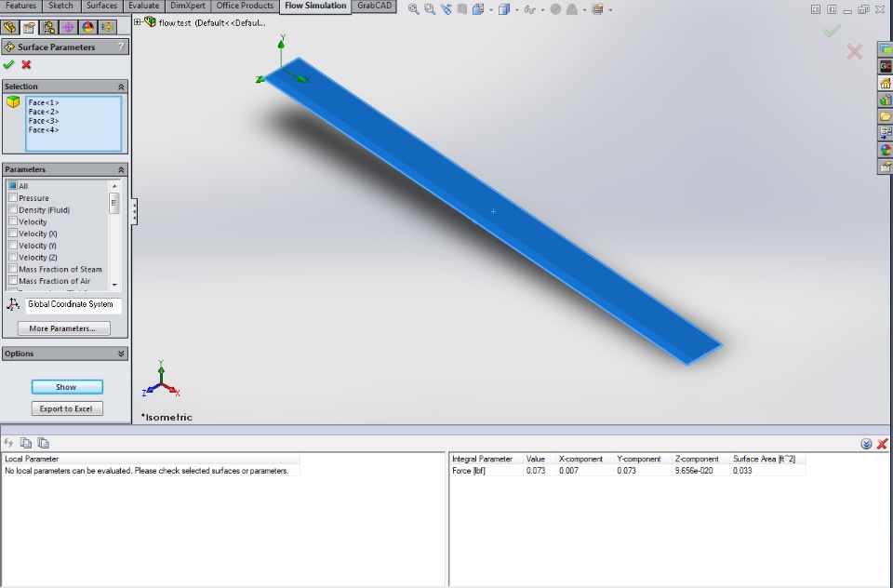Click Display Style cube icon
Image resolution: width=893 pixels, height=588 pixels.
click(504, 9)
